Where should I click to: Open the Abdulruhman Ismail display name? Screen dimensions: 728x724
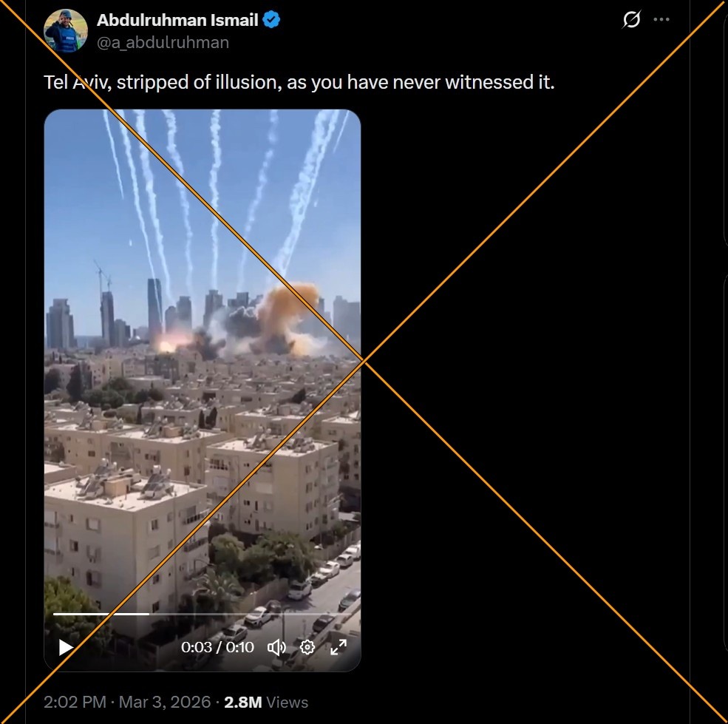point(177,20)
